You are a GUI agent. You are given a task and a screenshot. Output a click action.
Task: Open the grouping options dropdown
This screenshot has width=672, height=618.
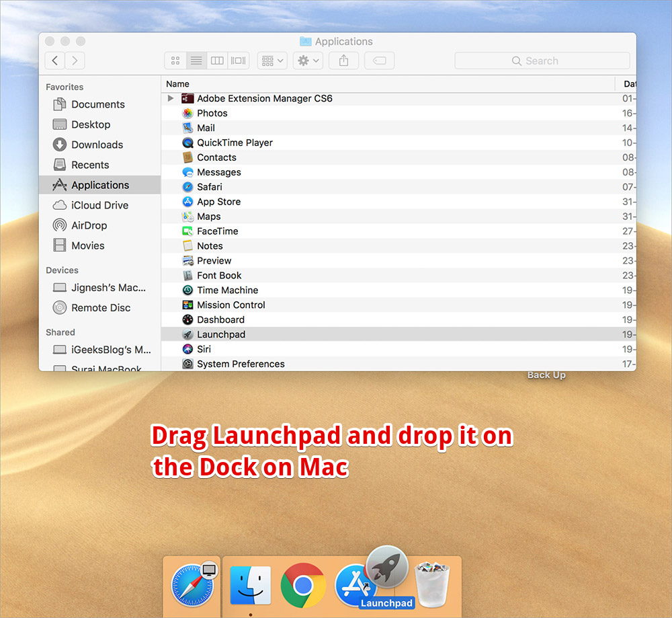[271, 61]
